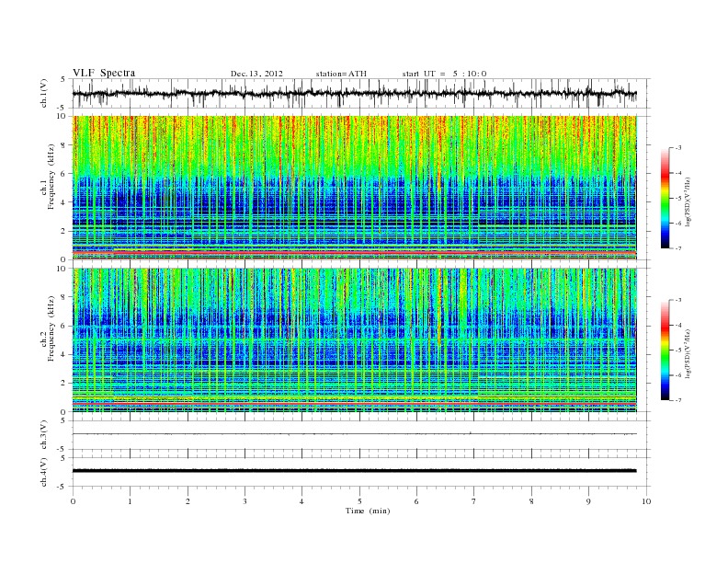Click the 'ch.1(V)' waveform axis label
Screen dimensions: 728x563
44,93
